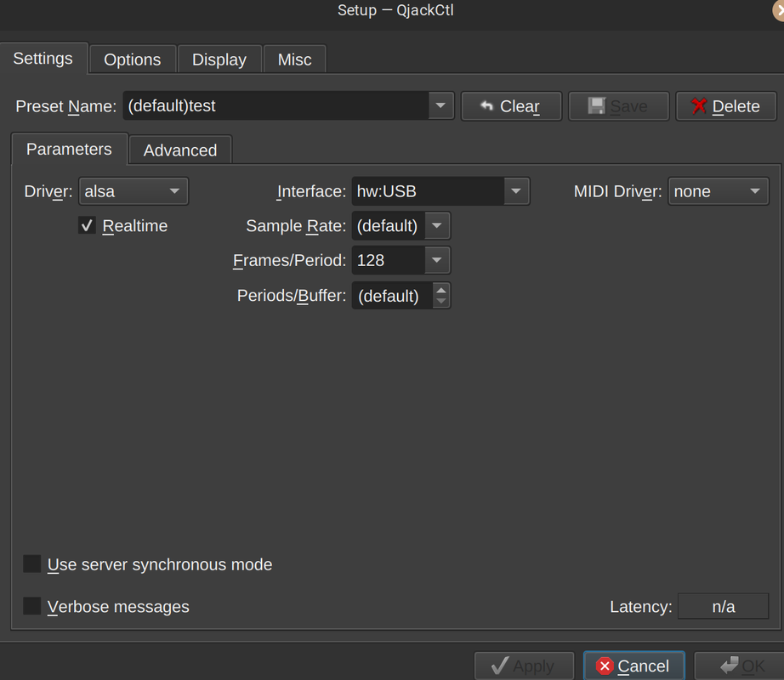Click the Save preset button
Screen dimensions: 784x680
click(x=618, y=106)
